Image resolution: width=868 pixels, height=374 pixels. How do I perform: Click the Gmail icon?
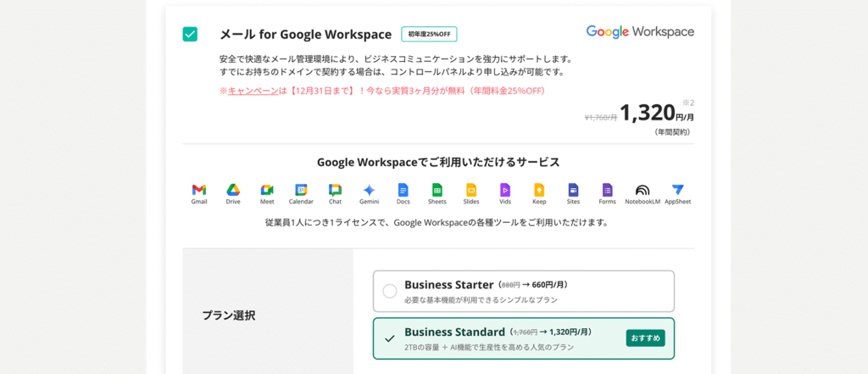pos(199,190)
